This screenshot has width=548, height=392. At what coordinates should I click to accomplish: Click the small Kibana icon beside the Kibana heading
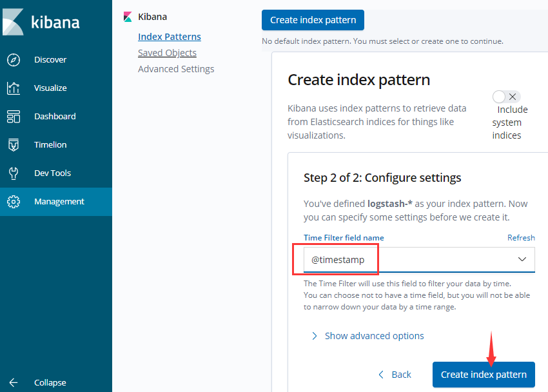pyautogui.click(x=128, y=17)
